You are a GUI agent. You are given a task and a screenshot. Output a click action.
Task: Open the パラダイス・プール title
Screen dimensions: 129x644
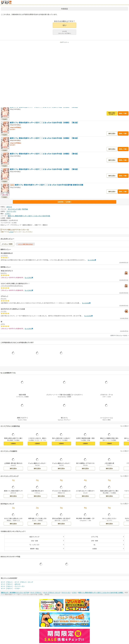tap(106, 395)
